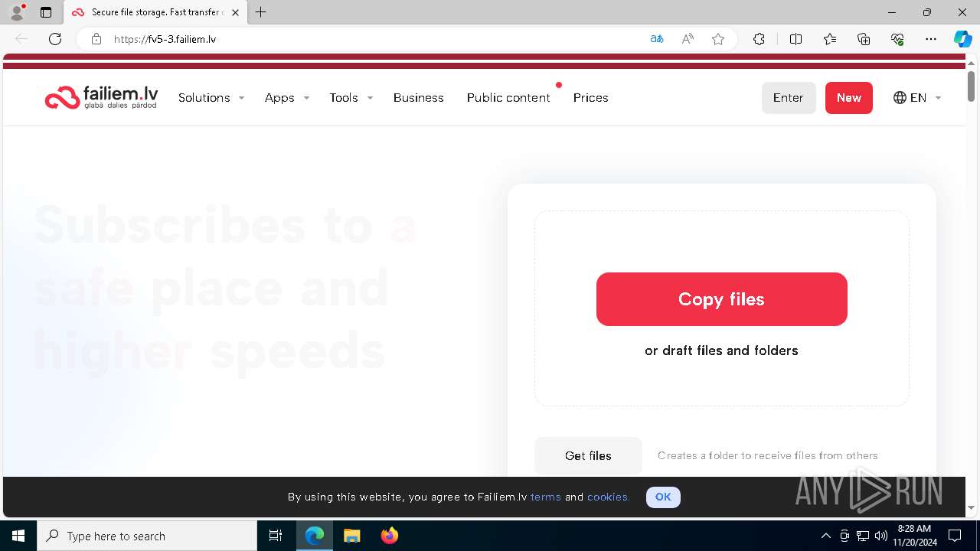This screenshot has width=980, height=551.
Task: Click the globe language icon
Action: click(x=900, y=98)
